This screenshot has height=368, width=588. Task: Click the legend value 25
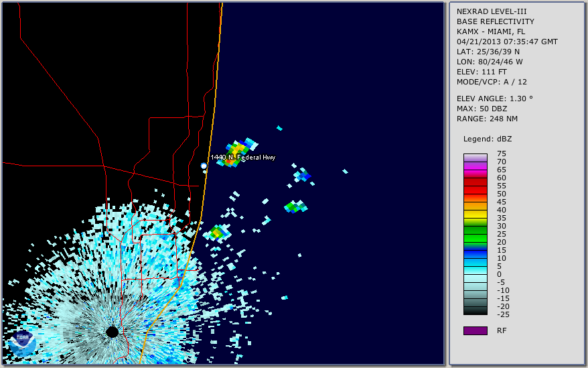coord(502,235)
